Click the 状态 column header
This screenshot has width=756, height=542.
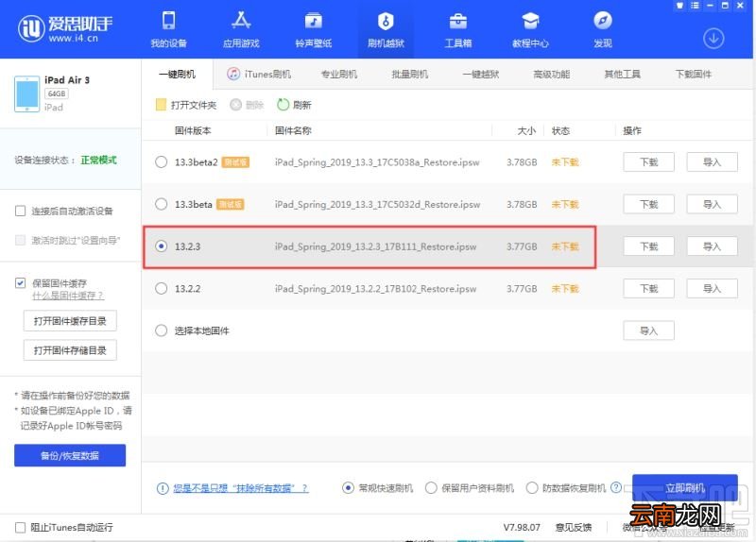pos(560,130)
